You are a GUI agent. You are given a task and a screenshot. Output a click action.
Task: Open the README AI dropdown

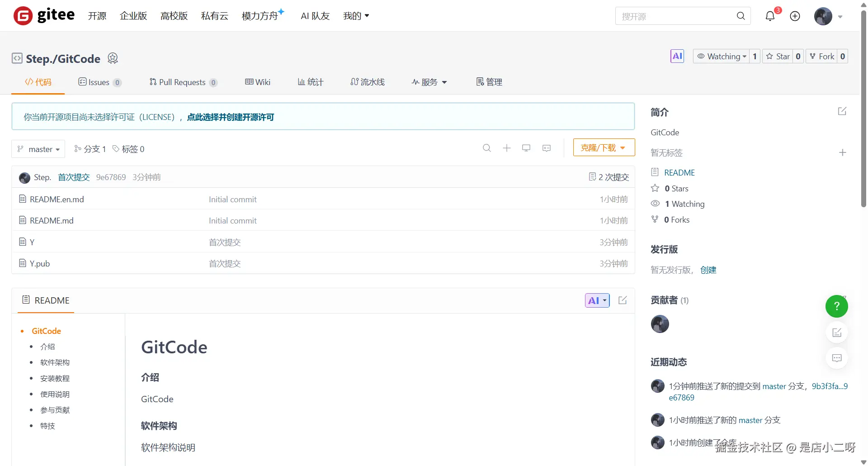click(x=597, y=300)
